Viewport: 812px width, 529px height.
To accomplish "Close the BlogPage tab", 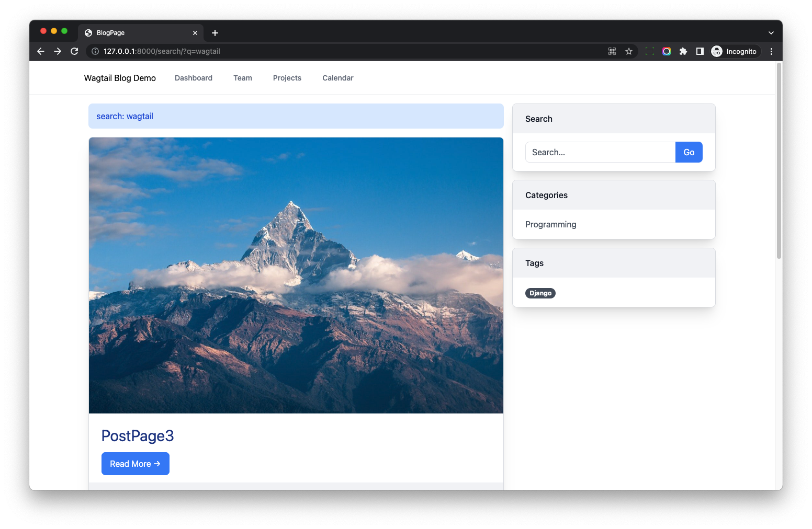I will pyautogui.click(x=195, y=33).
